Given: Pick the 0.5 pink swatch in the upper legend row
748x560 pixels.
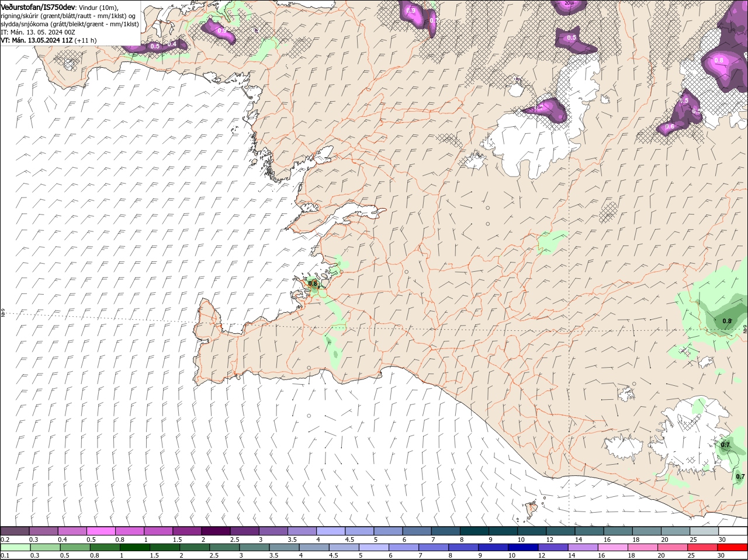Looking at the screenshot, I should coord(101,531).
